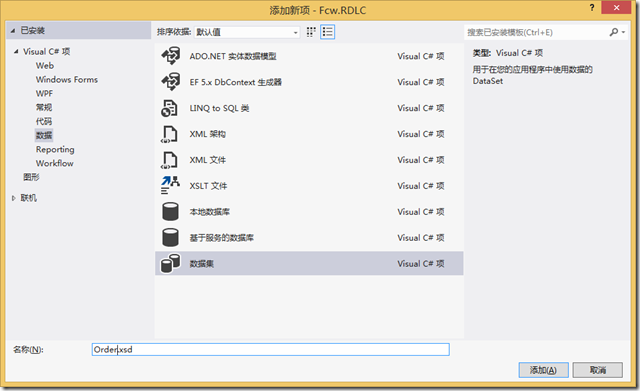Select the XSLT 文件 icon
Image resolution: width=640 pixels, height=391 pixels.
(170, 185)
